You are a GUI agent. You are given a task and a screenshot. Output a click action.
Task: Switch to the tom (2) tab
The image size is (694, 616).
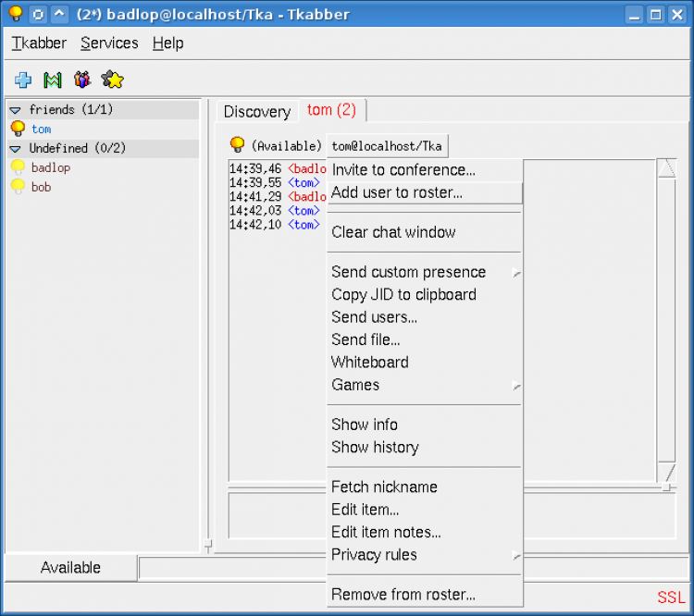(332, 110)
